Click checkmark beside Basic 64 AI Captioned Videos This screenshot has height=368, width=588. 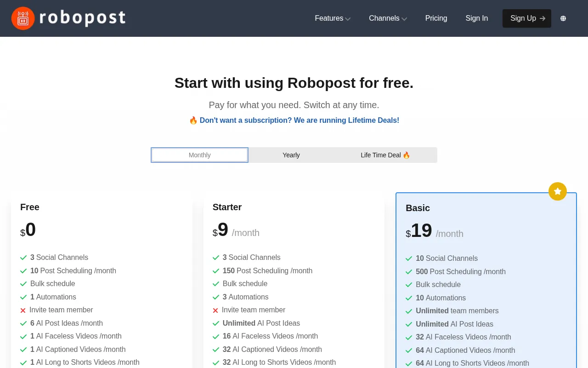point(409,351)
